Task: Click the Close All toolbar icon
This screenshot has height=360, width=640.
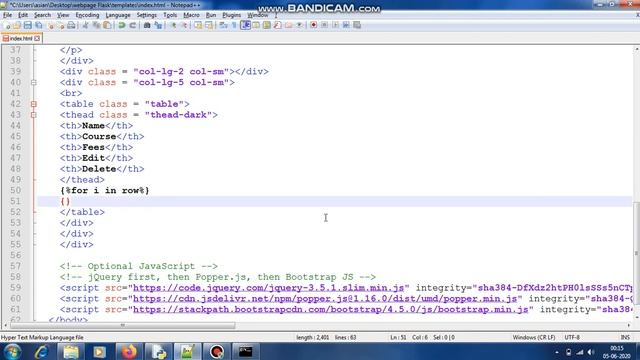Action: 60,25
